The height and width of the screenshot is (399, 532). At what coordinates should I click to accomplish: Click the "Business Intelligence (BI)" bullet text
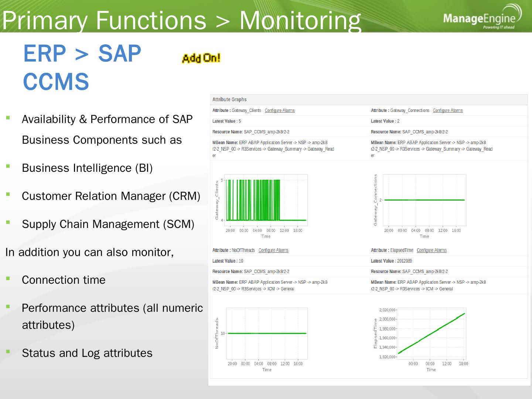pos(87,168)
